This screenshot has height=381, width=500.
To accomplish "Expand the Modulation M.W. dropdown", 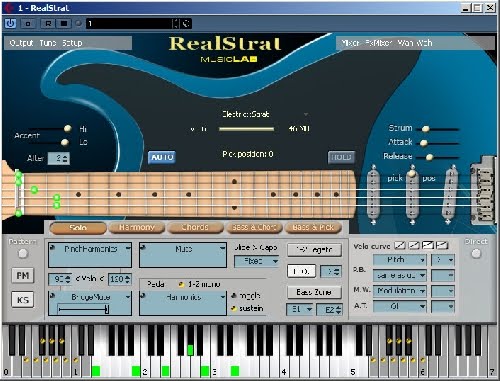I will point(400,291).
